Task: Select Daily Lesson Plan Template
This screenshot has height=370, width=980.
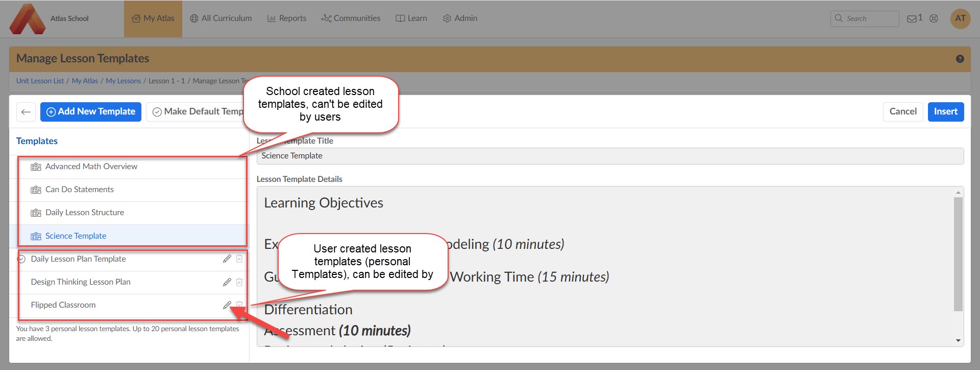Action: point(78,259)
